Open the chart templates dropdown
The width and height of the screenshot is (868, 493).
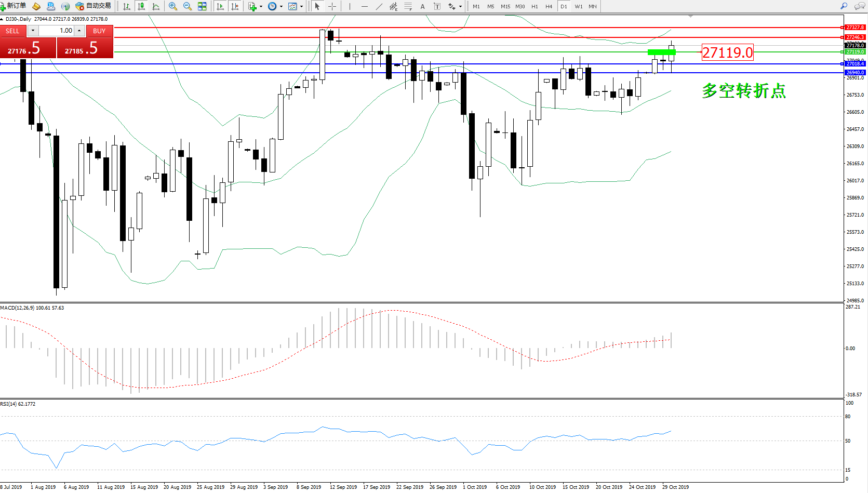tap(301, 7)
